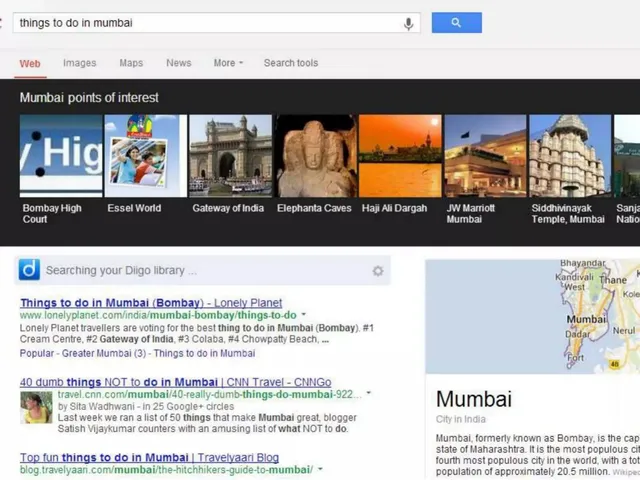Click the Haji Ali Dargah caption
The image size is (640, 480).
pyautogui.click(x=394, y=208)
